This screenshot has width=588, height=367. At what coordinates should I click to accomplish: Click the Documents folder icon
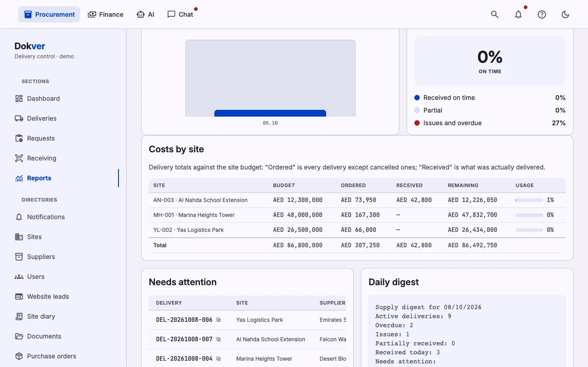[19, 336]
